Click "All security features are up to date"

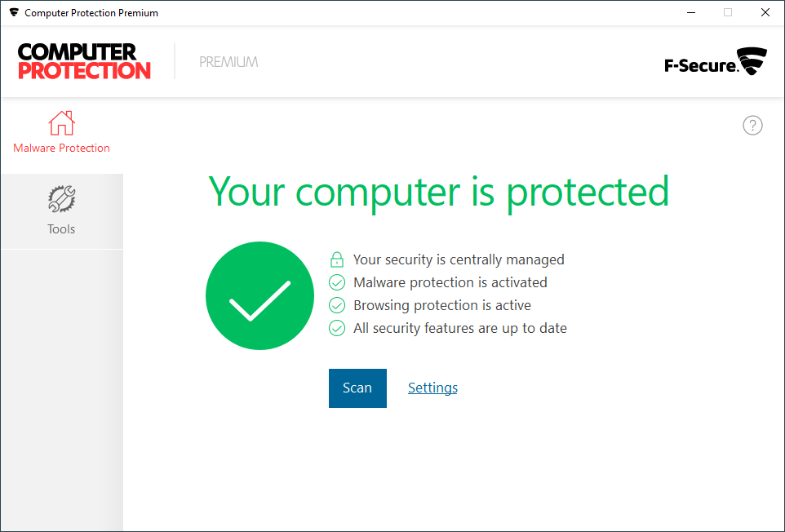[459, 328]
